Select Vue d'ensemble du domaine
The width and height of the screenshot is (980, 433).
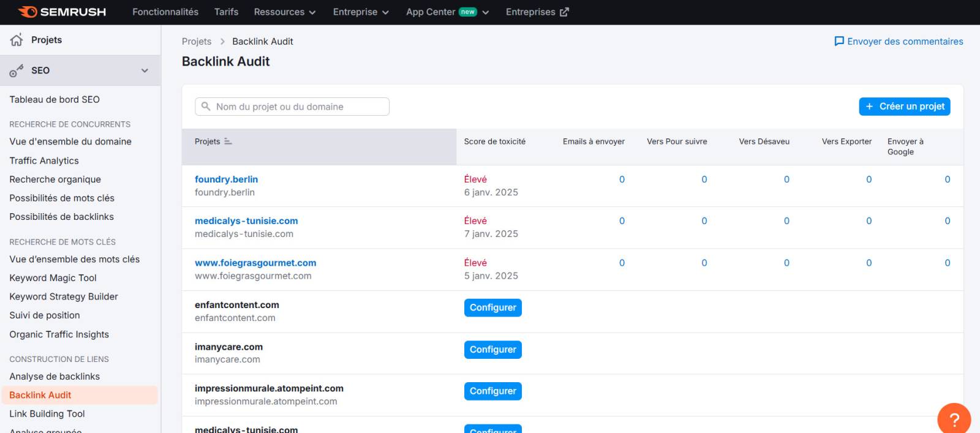(70, 141)
